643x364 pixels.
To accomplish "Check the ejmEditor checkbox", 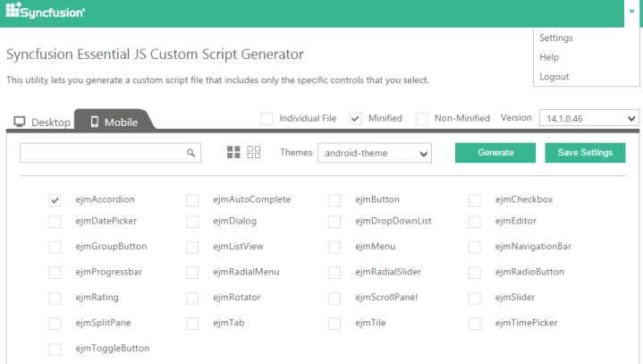I will point(475,222).
